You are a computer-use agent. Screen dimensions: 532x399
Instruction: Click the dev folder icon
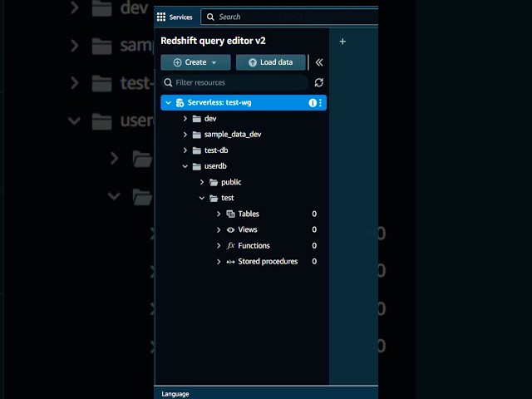[x=197, y=119]
